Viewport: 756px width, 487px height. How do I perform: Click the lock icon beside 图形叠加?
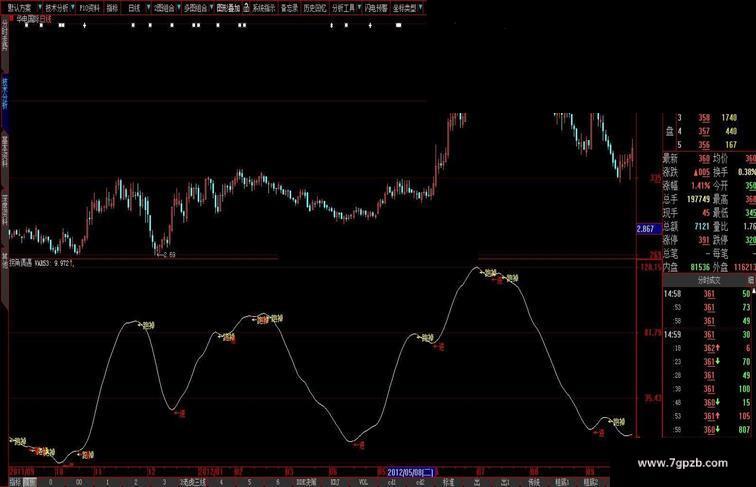click(246, 7)
